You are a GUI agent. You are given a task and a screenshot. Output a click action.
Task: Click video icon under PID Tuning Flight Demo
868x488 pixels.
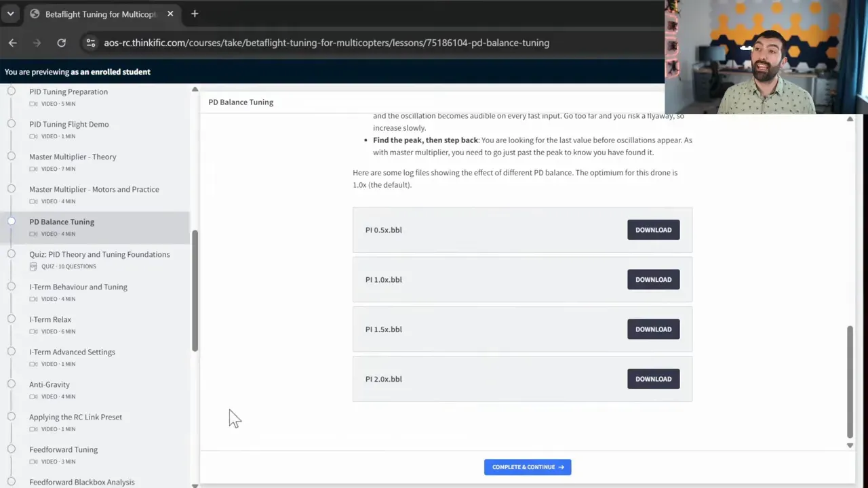33,136
